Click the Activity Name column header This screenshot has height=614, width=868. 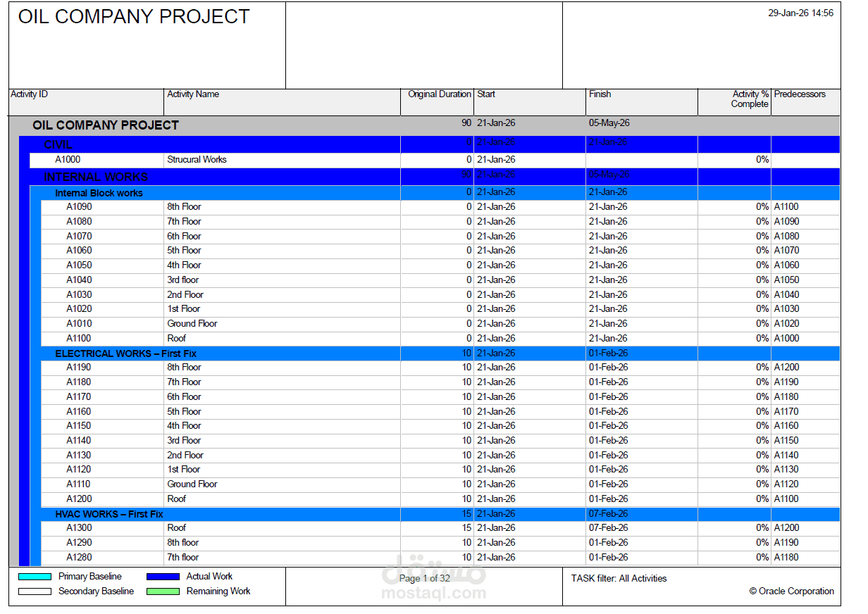pyautogui.click(x=282, y=102)
